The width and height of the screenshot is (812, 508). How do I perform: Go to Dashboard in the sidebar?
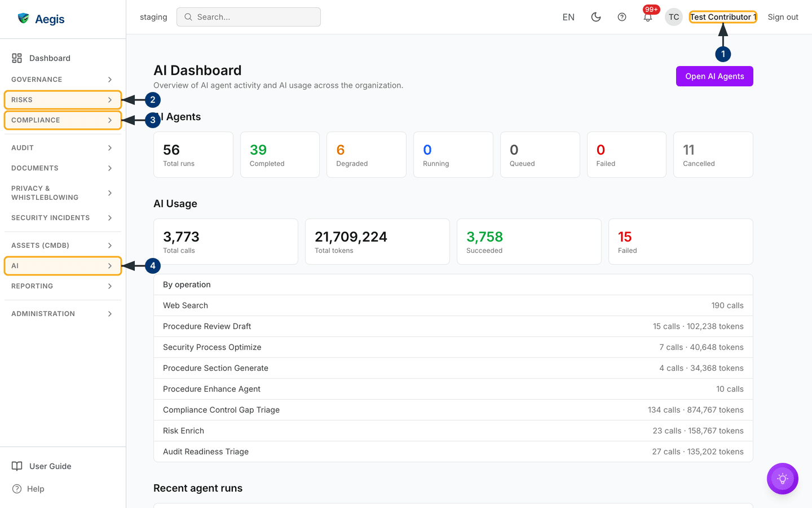50,58
